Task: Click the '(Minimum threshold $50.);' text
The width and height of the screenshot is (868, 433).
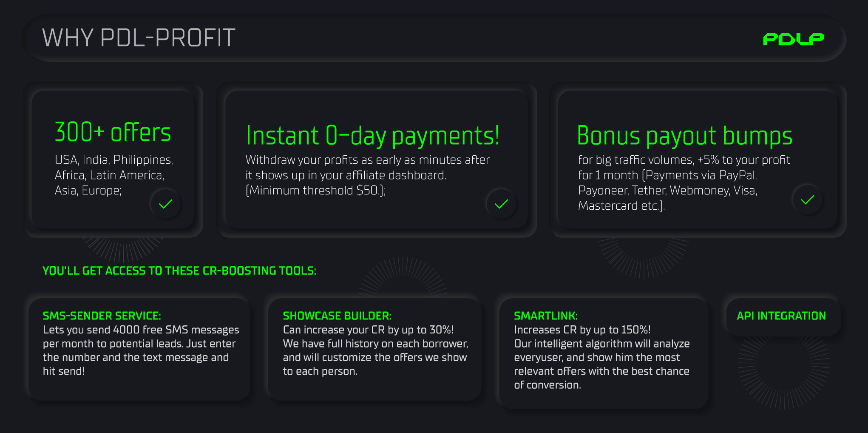Action: (x=316, y=191)
